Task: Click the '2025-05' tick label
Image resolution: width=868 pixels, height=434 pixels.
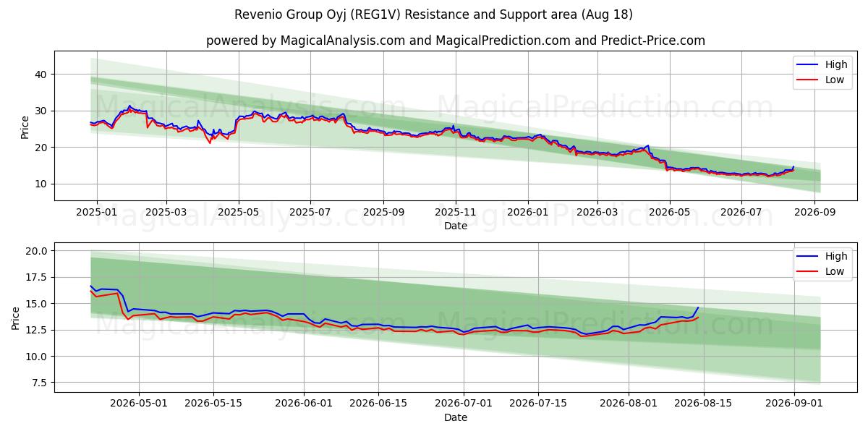Action: (238, 212)
